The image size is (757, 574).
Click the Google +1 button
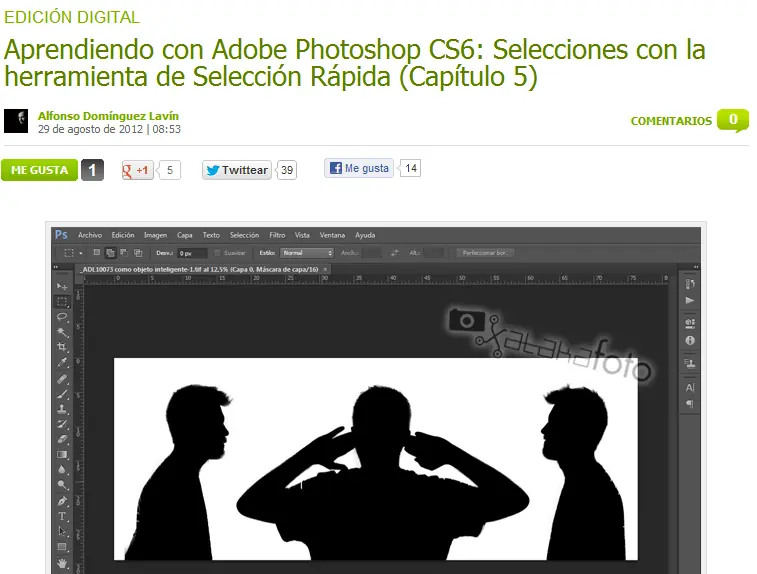[138, 170]
